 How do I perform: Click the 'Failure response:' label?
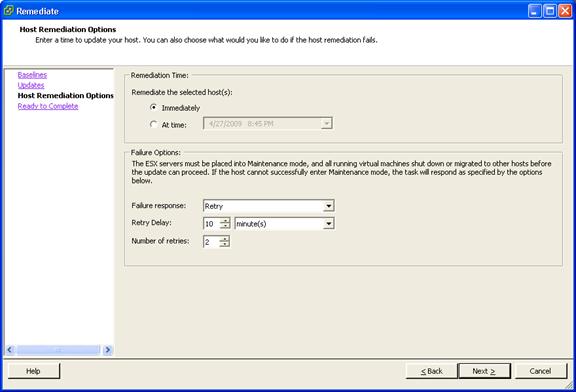[x=159, y=205]
